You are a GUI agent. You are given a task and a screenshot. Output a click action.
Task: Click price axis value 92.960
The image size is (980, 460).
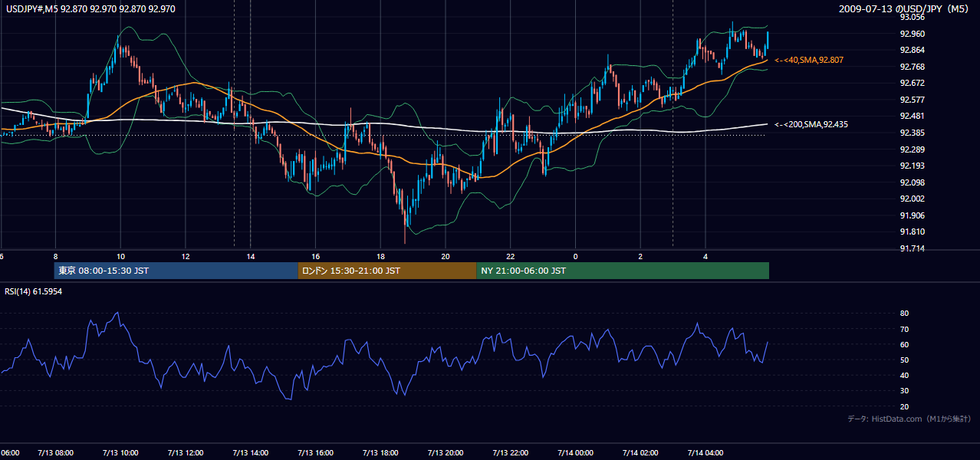pos(912,34)
